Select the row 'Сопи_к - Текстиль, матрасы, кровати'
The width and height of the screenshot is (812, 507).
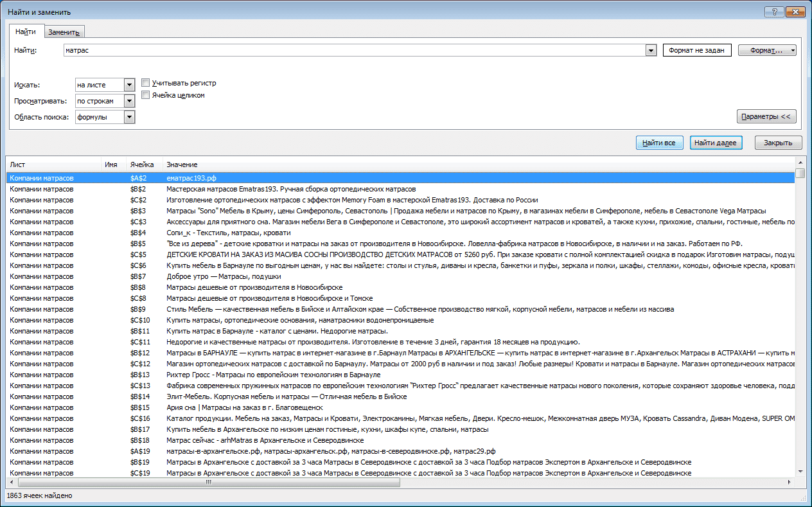[x=400, y=233]
